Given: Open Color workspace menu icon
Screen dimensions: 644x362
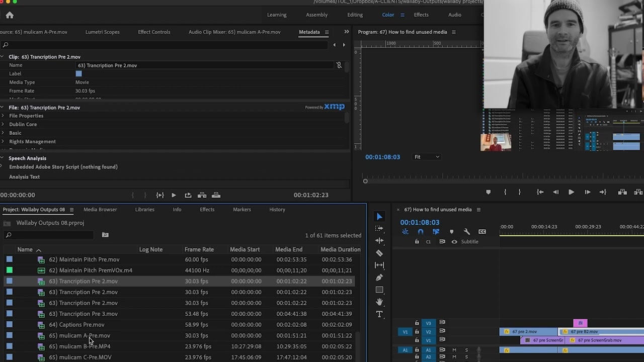Looking at the screenshot, I should [x=402, y=15].
